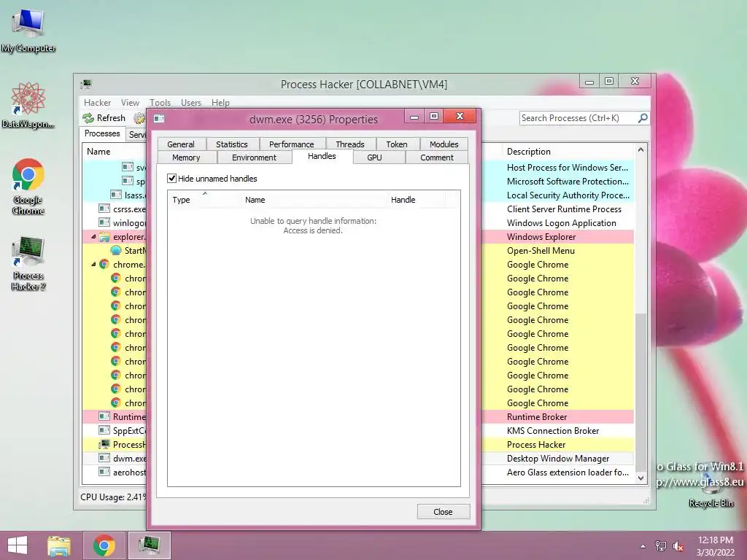Click Search Processes input field
This screenshot has height=560, width=747.
578,118
